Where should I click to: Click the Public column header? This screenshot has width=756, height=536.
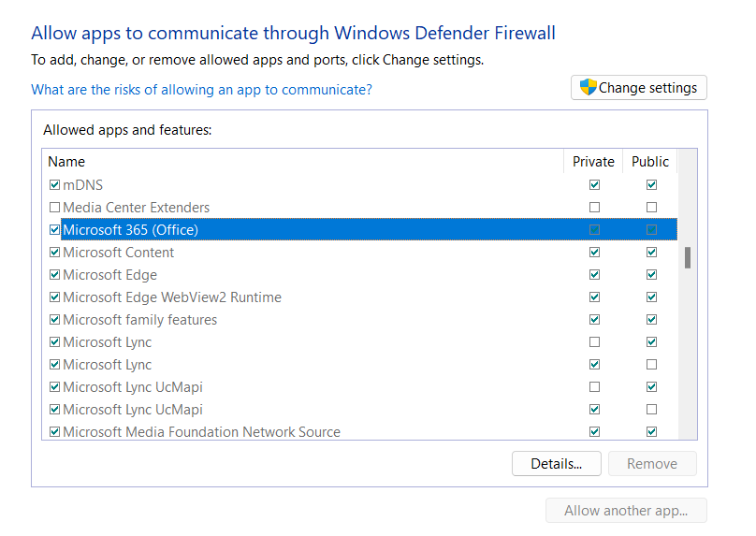click(650, 162)
